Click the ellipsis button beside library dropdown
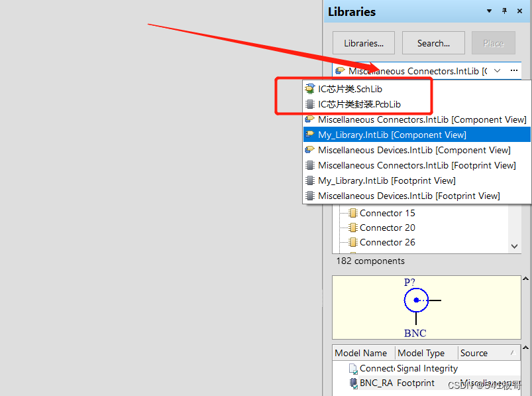Viewport: 532px width, 396px height. pos(513,70)
